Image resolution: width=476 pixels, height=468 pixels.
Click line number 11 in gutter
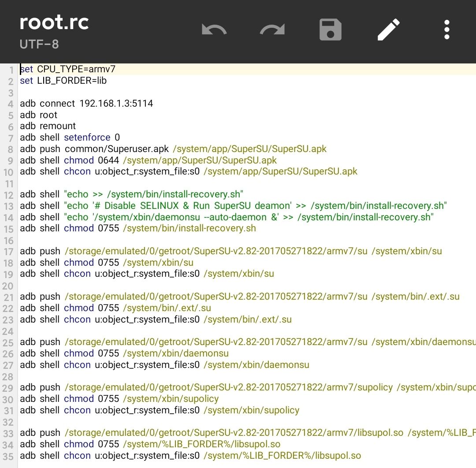click(x=8, y=184)
